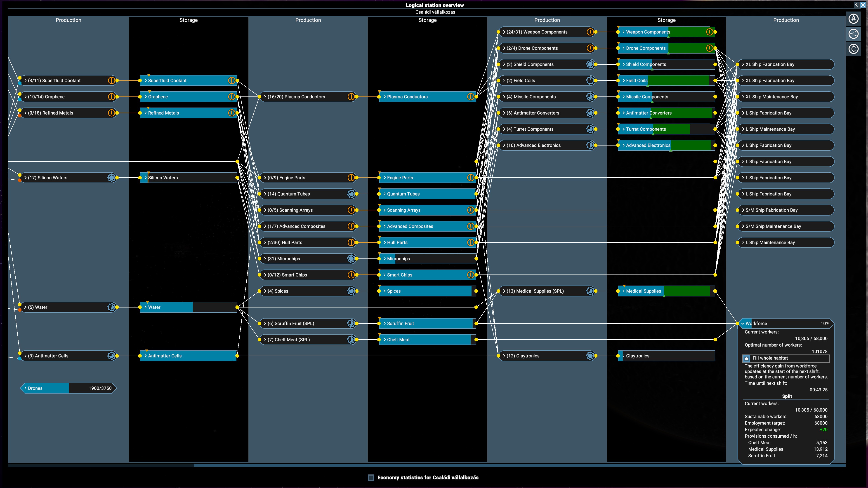Click warning icon on Graphene production node
Viewport: 868px width, 488px height.
coord(111,97)
